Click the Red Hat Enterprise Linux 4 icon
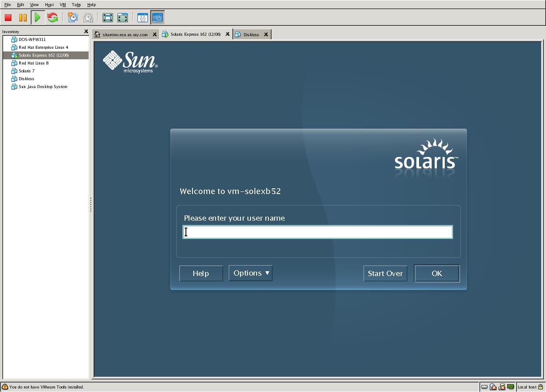The height and width of the screenshot is (392, 546). (14, 48)
